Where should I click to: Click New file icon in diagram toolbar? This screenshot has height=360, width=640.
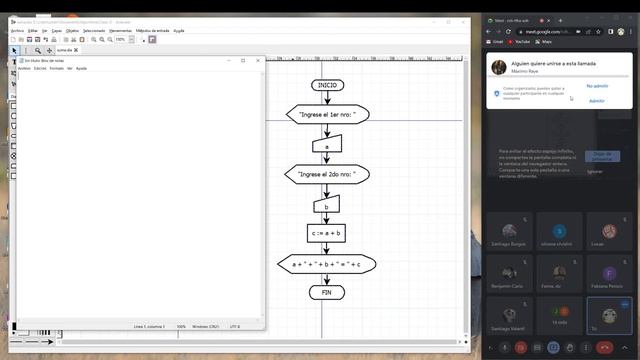click(13, 40)
